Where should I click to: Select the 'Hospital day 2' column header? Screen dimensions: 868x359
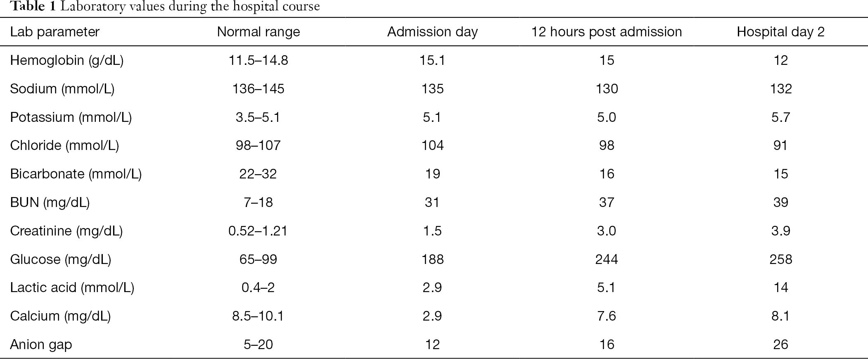point(780,32)
